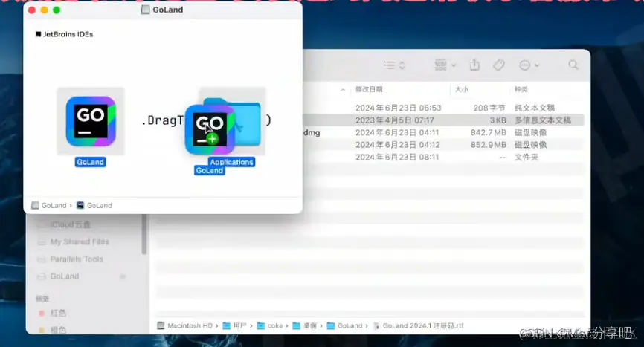The image size is (644, 347).
Task: Select the 842.7 MB disk image row
Action: 443,132
